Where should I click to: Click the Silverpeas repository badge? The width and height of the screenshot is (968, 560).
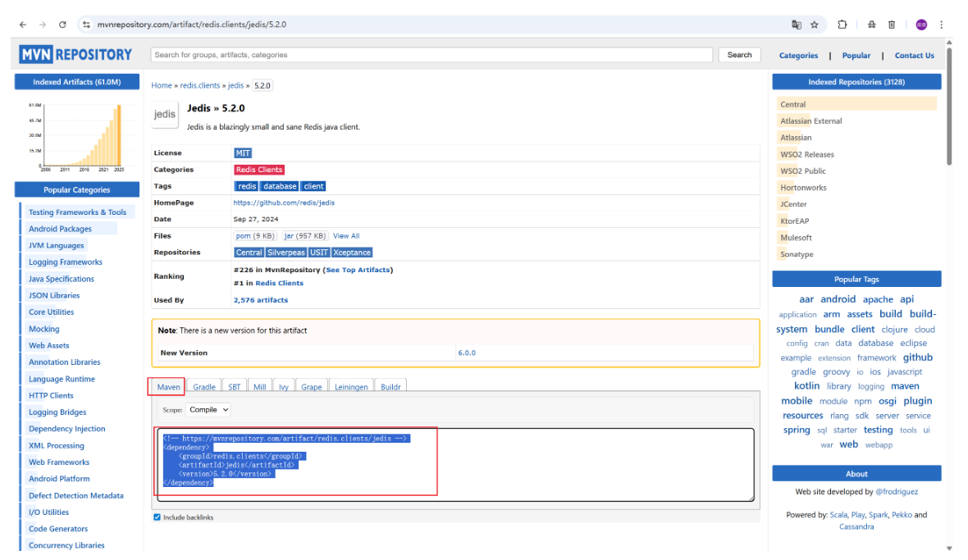[x=285, y=253]
